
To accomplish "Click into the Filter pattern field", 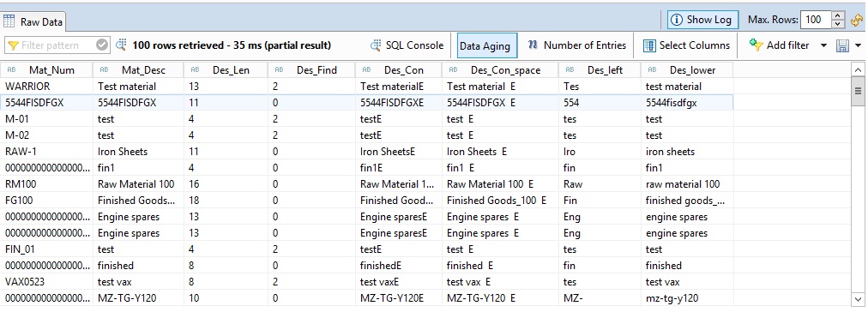I will tap(51, 45).
